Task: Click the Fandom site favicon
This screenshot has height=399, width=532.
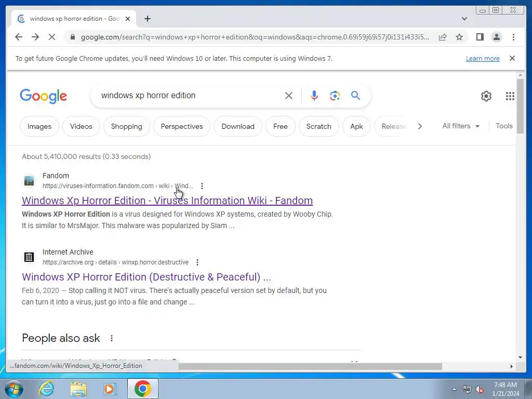Action: [29, 180]
